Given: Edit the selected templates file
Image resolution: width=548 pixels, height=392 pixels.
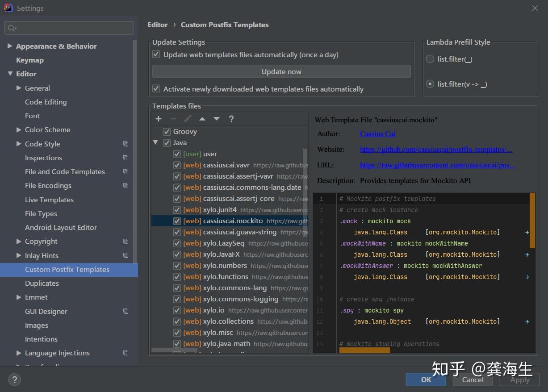Looking at the screenshot, I should 188,119.
